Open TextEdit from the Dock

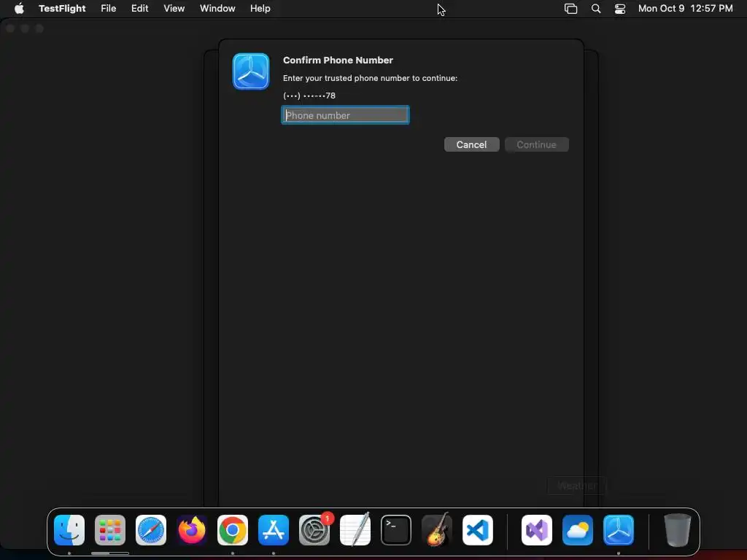355,530
